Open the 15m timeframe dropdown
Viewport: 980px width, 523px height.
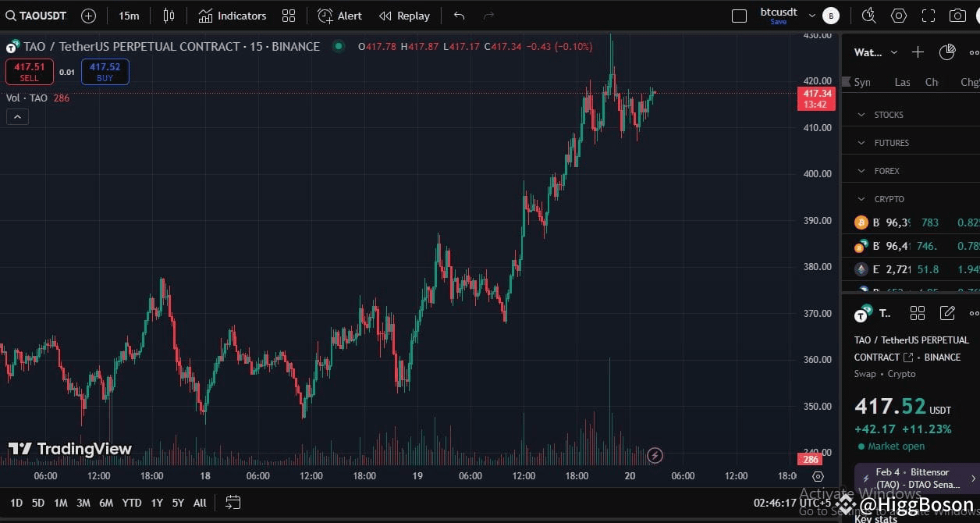click(x=130, y=15)
